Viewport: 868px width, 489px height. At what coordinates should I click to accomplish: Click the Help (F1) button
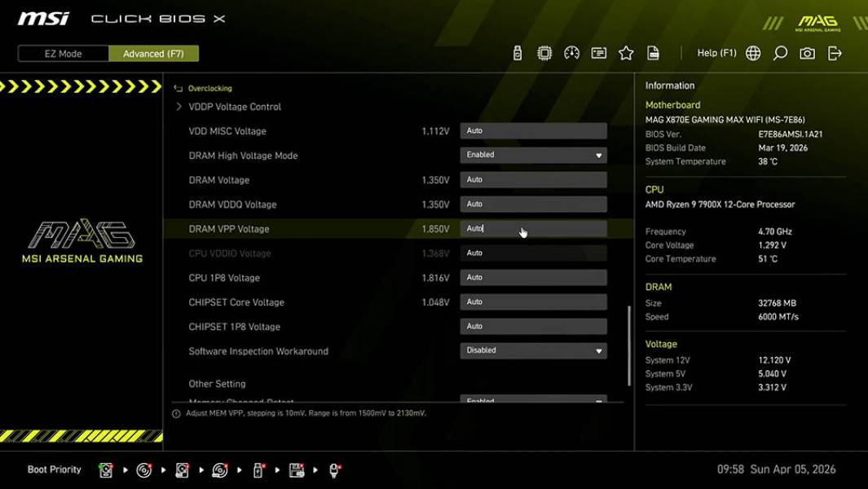(x=716, y=53)
